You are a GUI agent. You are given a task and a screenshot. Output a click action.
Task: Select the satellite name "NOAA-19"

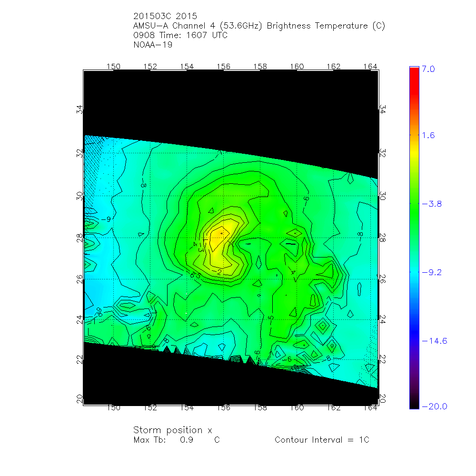[153, 45]
